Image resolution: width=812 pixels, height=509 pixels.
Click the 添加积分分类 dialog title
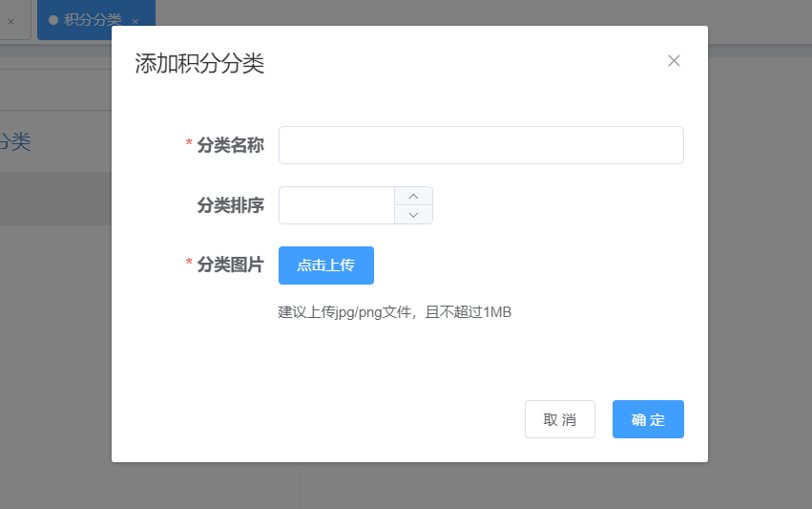199,63
